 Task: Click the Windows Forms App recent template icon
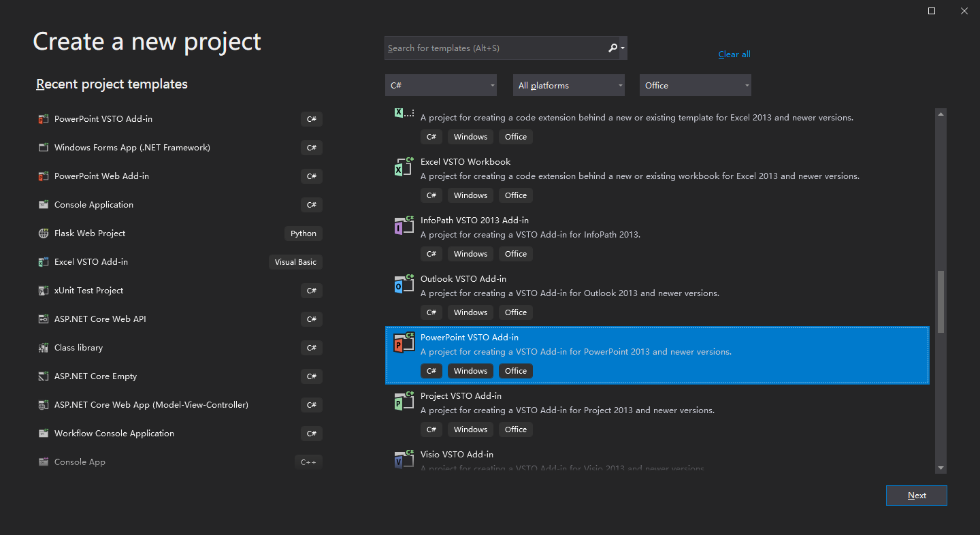click(44, 148)
